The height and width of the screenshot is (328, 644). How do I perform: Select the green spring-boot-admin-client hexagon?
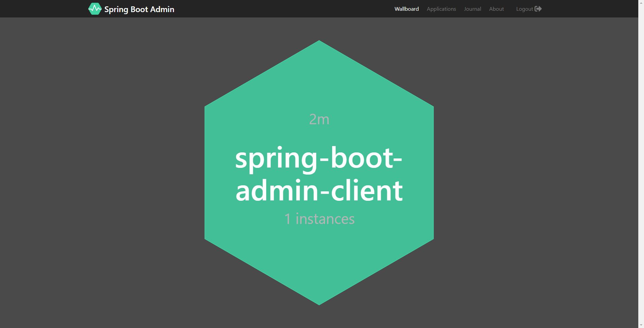click(319, 173)
